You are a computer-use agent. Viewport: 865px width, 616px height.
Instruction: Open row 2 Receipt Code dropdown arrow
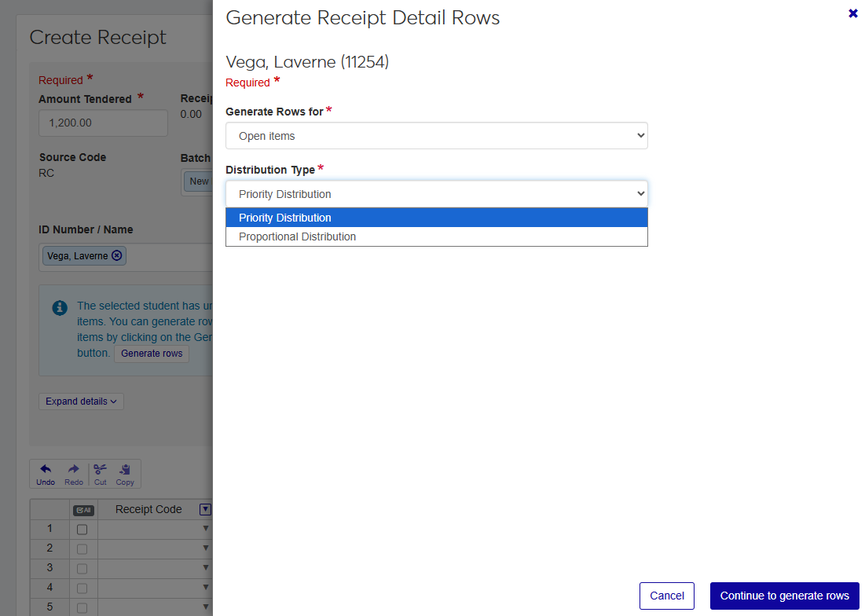click(x=206, y=548)
